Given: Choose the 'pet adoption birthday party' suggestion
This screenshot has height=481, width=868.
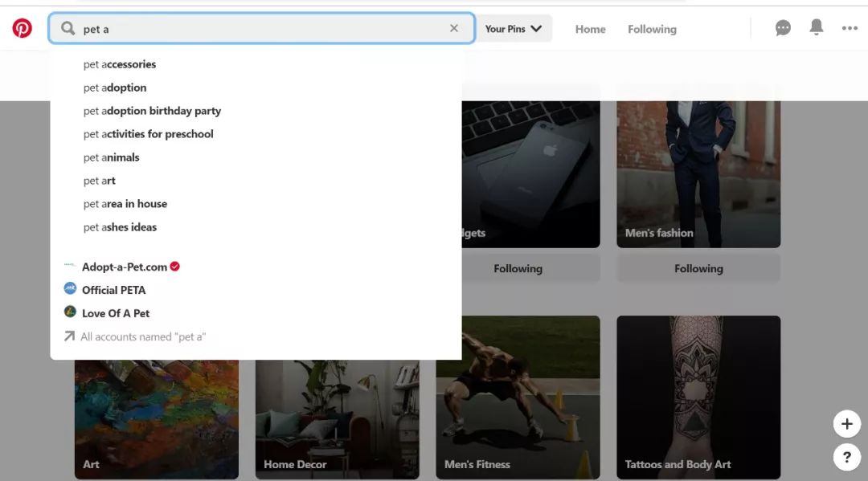Looking at the screenshot, I should pyautogui.click(x=152, y=111).
